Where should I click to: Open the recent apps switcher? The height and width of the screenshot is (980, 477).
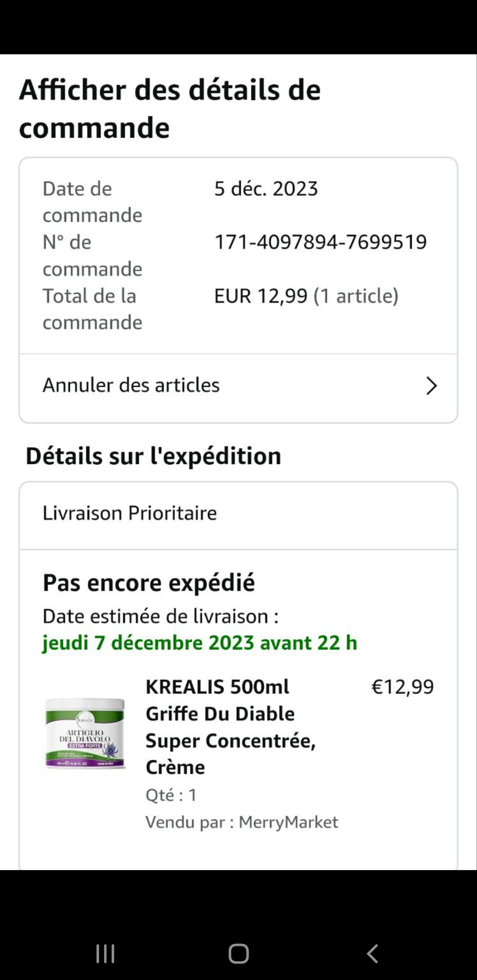click(106, 954)
